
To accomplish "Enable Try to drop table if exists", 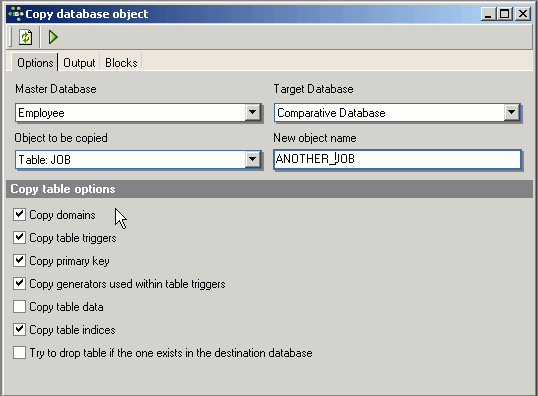I will (20, 352).
